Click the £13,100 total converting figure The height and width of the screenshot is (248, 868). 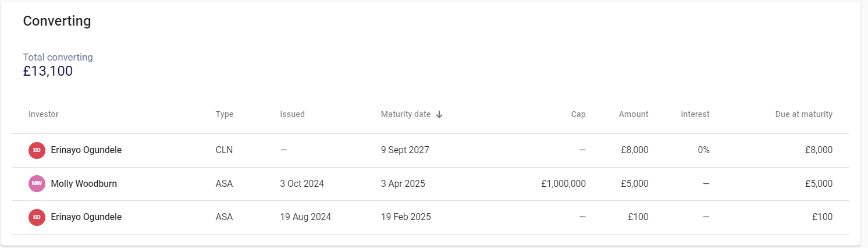point(48,72)
